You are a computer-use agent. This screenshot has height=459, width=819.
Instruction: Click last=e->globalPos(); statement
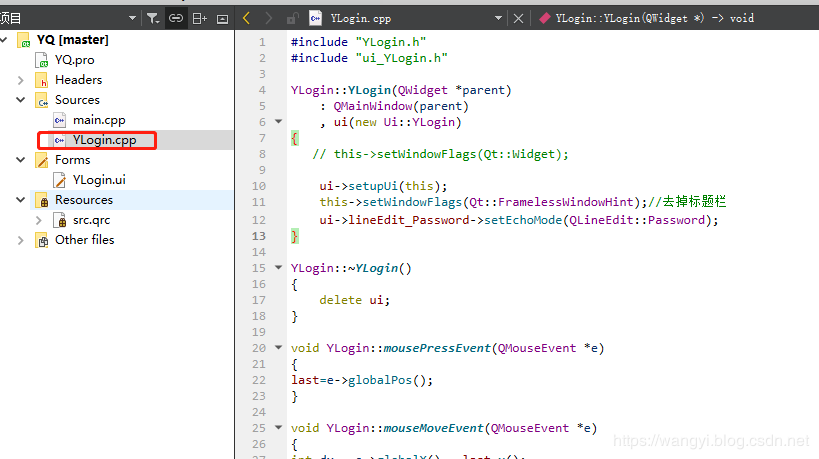coord(362,380)
